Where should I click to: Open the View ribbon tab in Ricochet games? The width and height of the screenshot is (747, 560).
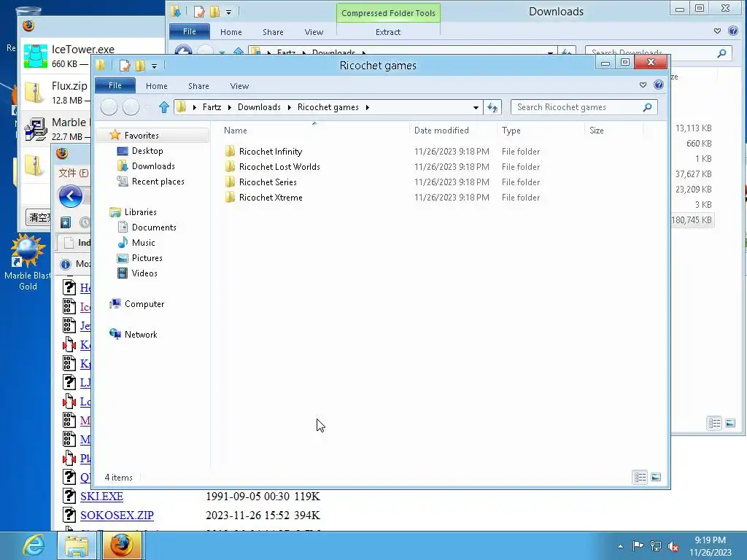[239, 86]
